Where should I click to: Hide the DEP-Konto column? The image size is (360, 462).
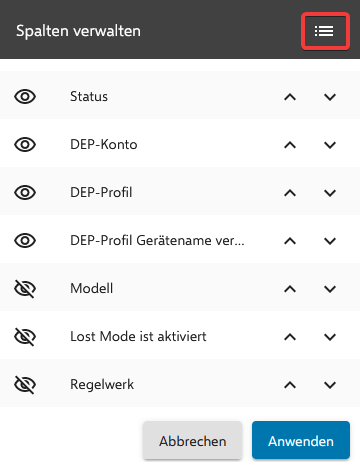tap(25, 145)
